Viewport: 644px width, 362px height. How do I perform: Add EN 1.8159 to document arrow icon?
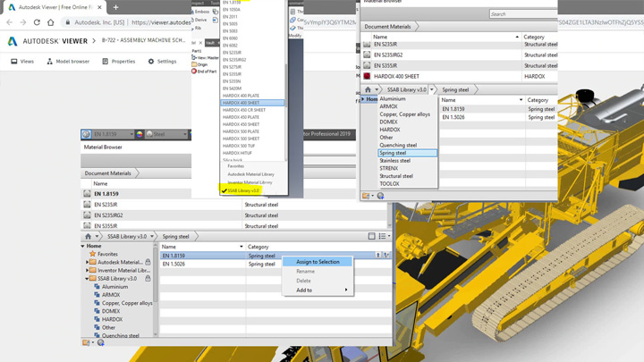378,256
